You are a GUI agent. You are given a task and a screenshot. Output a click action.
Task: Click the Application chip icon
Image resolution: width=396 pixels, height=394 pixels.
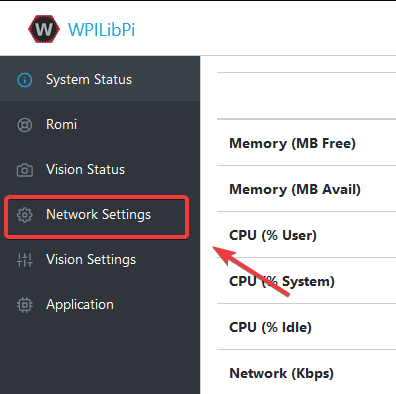(x=25, y=305)
